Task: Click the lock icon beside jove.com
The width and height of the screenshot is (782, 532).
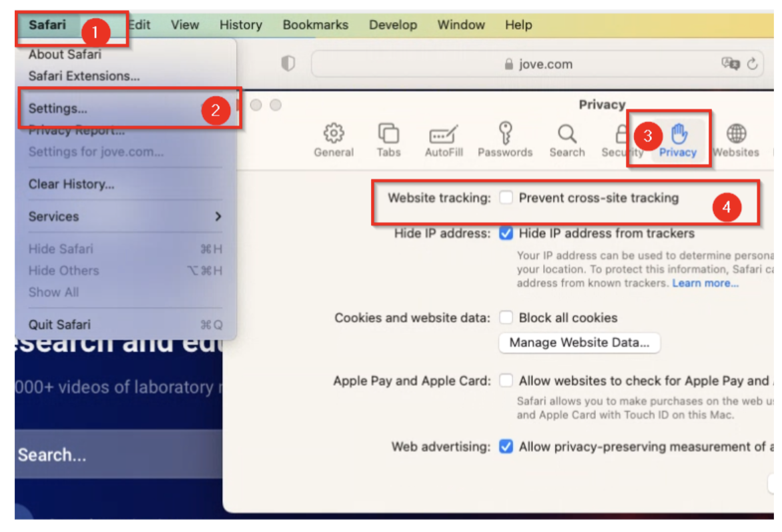Action: click(508, 64)
